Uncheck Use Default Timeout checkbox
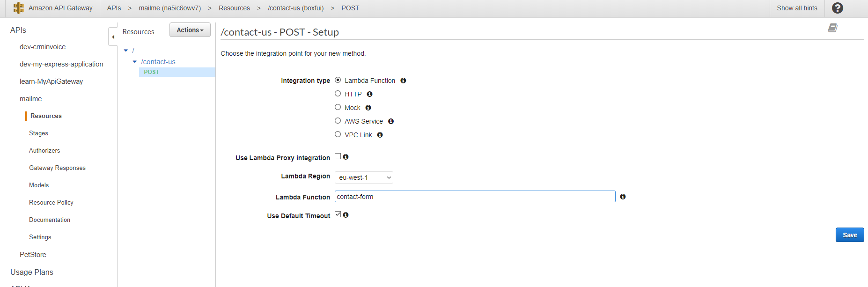The width and height of the screenshot is (868, 287). coord(338,214)
